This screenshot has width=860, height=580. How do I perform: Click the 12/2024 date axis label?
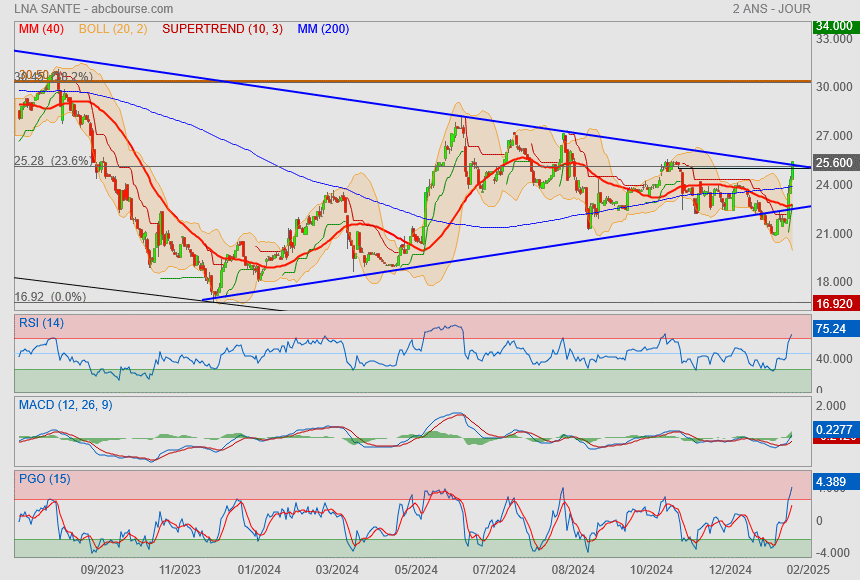click(x=730, y=570)
